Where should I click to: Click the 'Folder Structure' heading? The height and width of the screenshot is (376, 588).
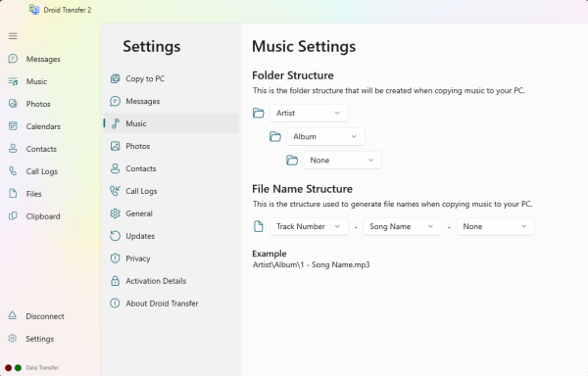293,75
